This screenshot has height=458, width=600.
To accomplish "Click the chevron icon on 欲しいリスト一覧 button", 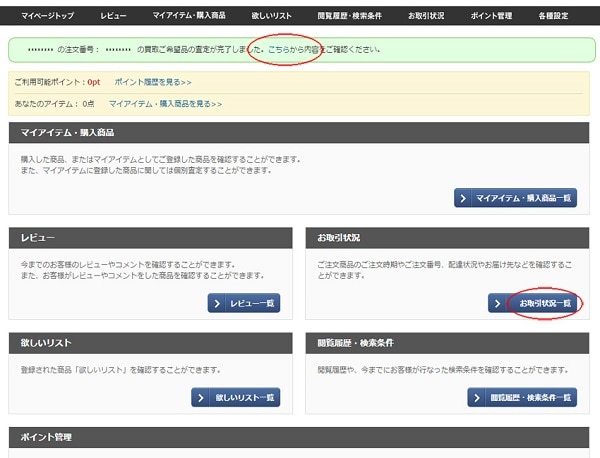I will pyautogui.click(x=201, y=398).
